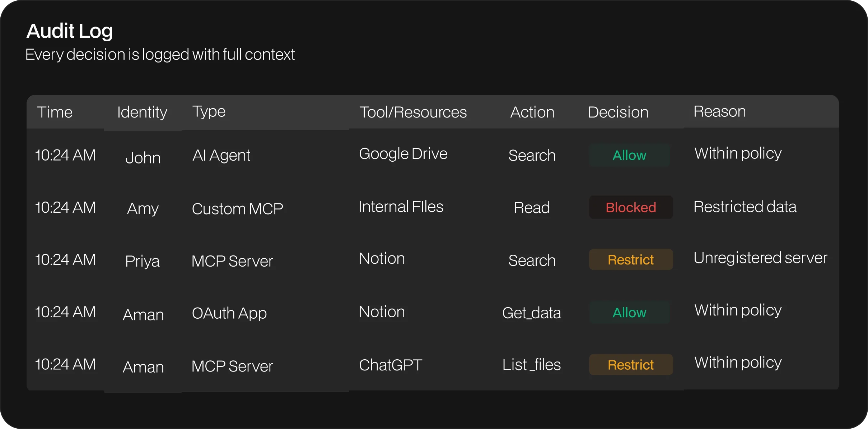Click the Search action in Priya's row
The height and width of the screenshot is (429, 868).
pyautogui.click(x=532, y=260)
